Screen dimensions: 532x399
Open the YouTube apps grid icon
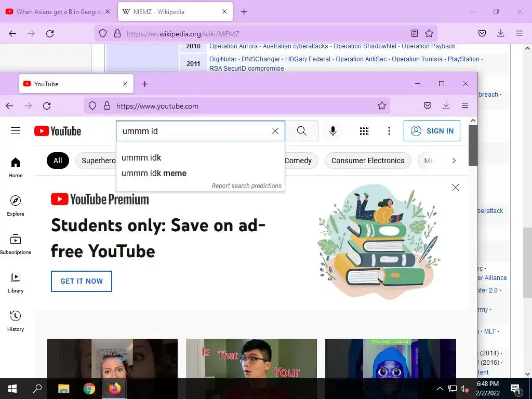coord(364,131)
